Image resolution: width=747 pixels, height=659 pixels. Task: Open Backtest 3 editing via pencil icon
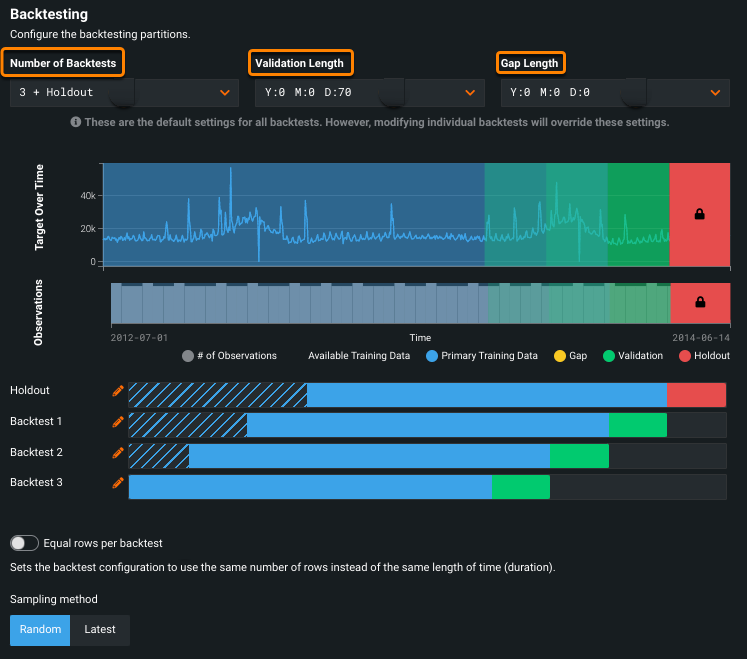[118, 483]
